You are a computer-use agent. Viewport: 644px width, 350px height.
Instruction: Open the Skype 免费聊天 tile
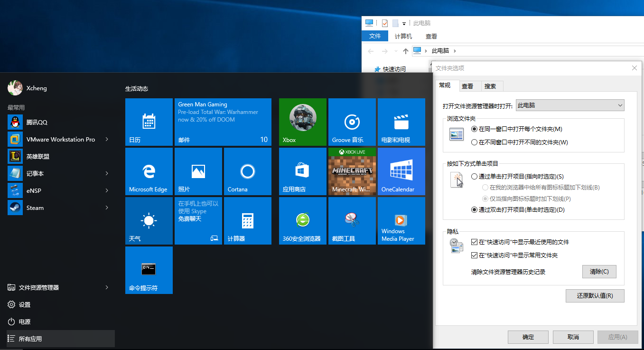(198, 221)
